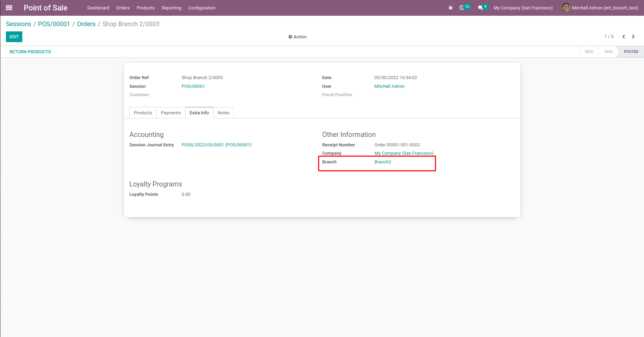Switch to the Notes tab

223,113
